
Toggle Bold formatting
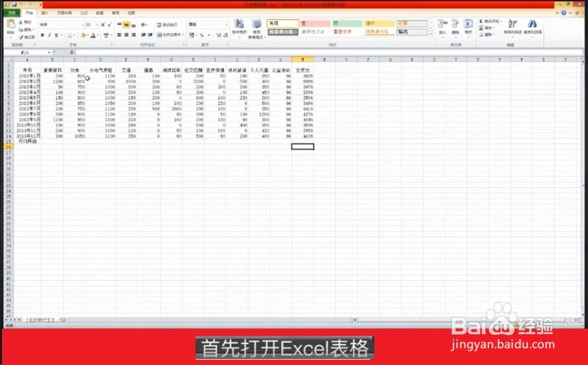[x=42, y=35]
